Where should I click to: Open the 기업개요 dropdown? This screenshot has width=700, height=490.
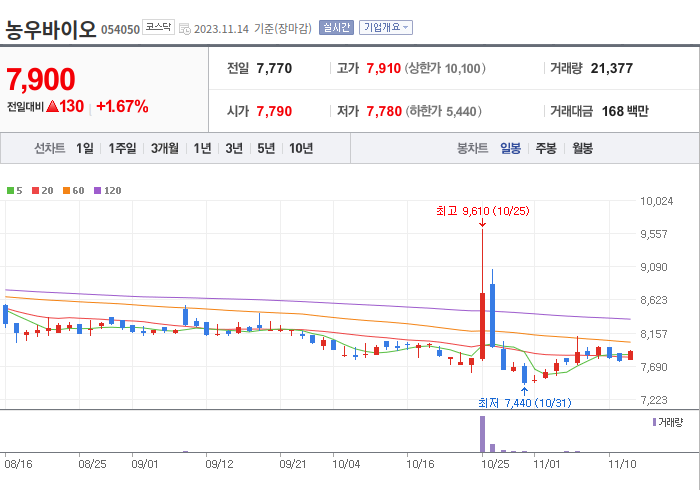[x=386, y=28]
